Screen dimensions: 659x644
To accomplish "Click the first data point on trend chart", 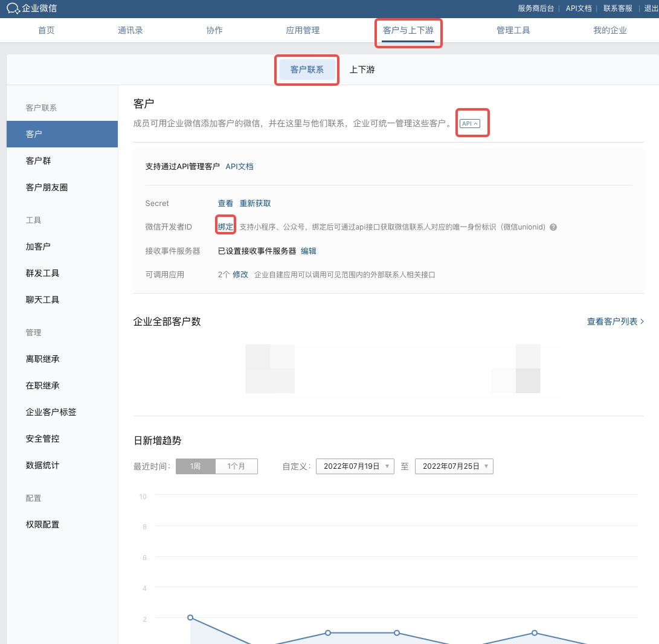I will tap(190, 617).
